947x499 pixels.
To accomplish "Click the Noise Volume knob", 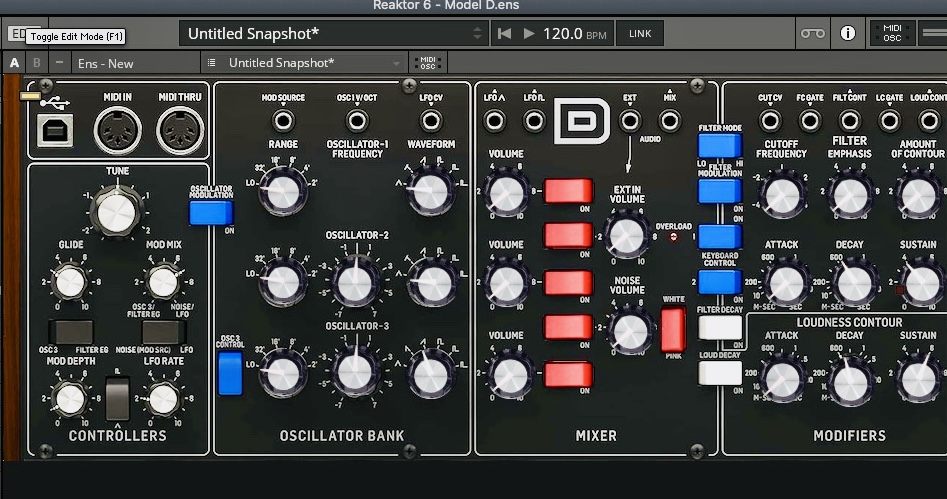I will pyautogui.click(x=629, y=332).
